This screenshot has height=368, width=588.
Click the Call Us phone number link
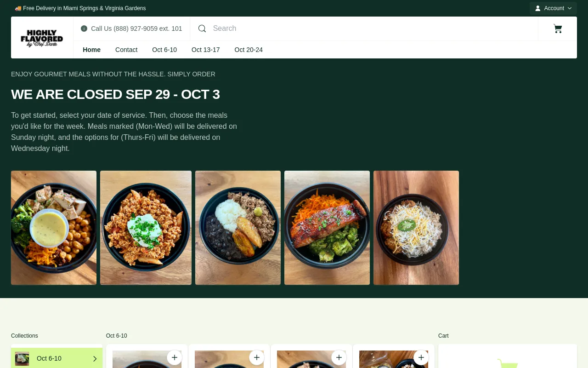136,29
